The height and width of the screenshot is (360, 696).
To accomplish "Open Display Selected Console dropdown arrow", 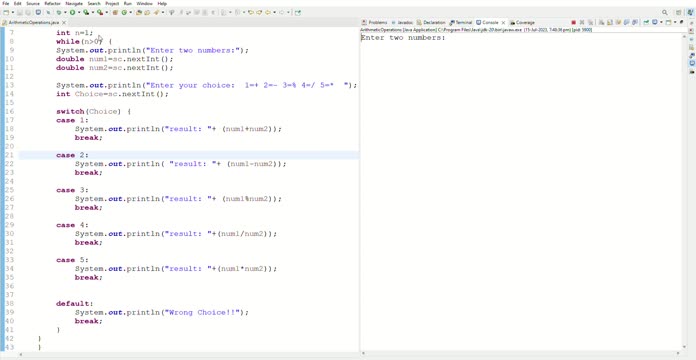I will [x=661, y=22].
